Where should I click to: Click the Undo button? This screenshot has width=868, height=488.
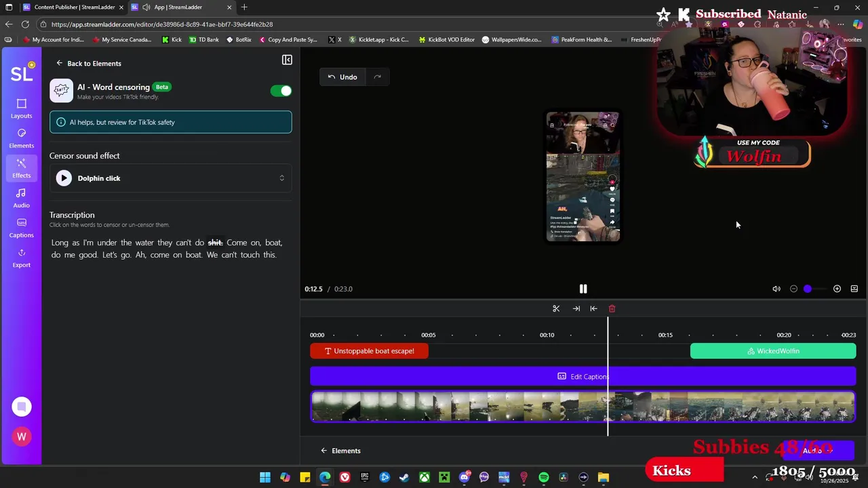coord(342,77)
